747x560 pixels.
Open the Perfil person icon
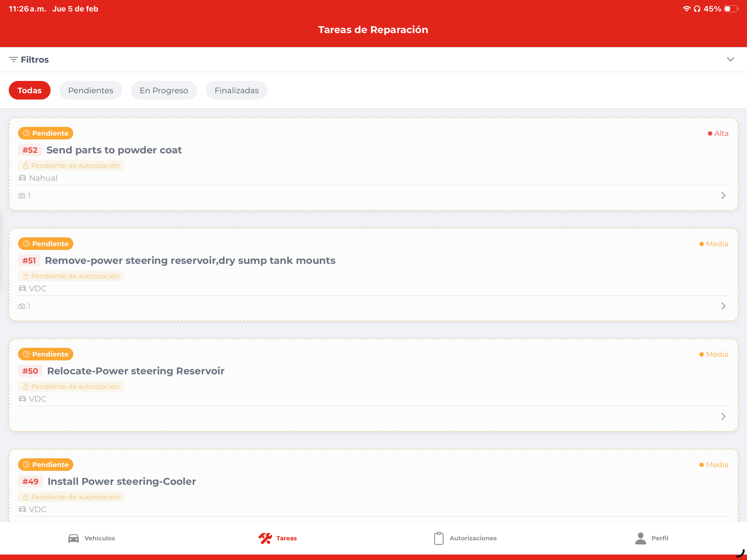click(640, 538)
